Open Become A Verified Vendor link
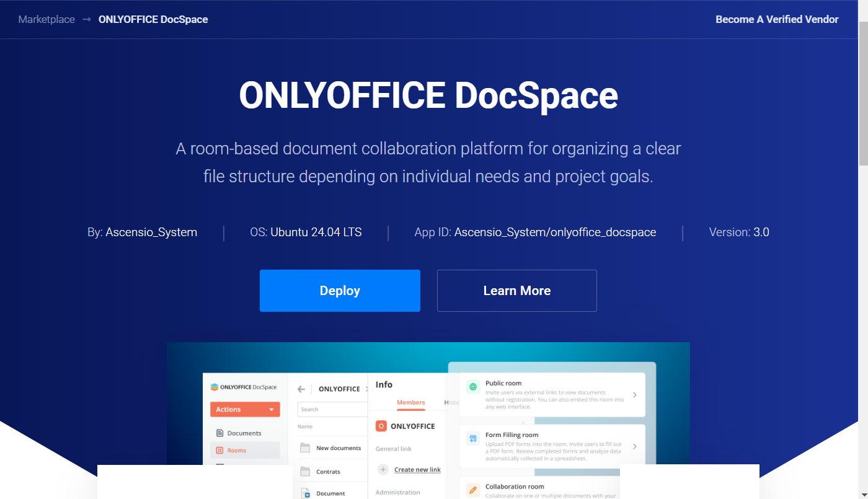 pos(777,19)
